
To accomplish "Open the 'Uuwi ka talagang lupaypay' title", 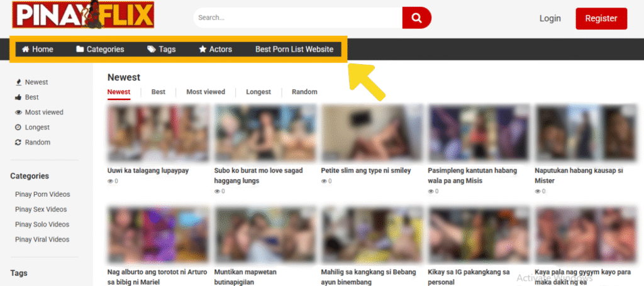I will [x=148, y=171].
